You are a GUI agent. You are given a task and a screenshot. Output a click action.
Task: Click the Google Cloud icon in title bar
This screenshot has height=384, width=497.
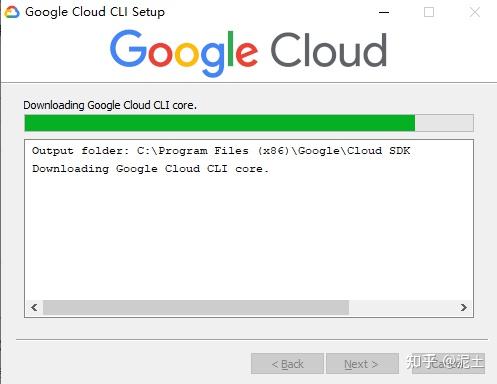[12, 12]
